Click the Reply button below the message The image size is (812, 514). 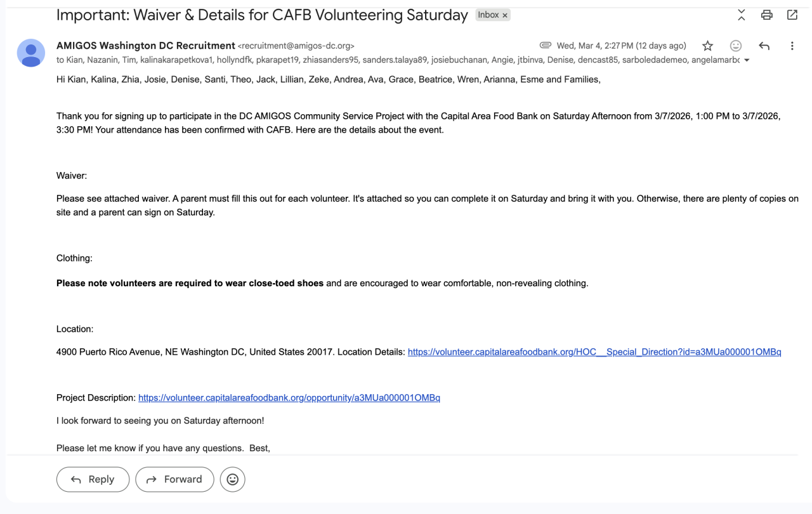93,479
